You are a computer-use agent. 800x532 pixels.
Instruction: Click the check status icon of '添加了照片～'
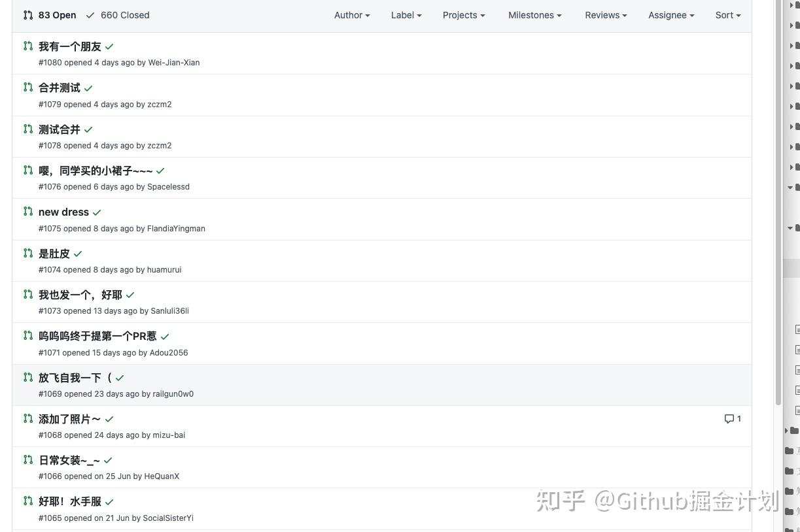[109, 419]
